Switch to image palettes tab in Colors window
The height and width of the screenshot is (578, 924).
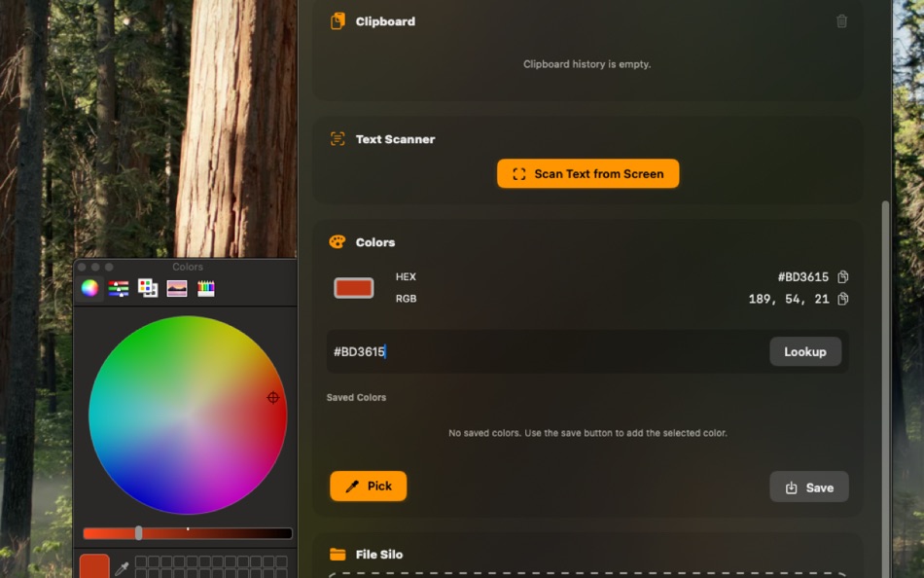tap(177, 288)
